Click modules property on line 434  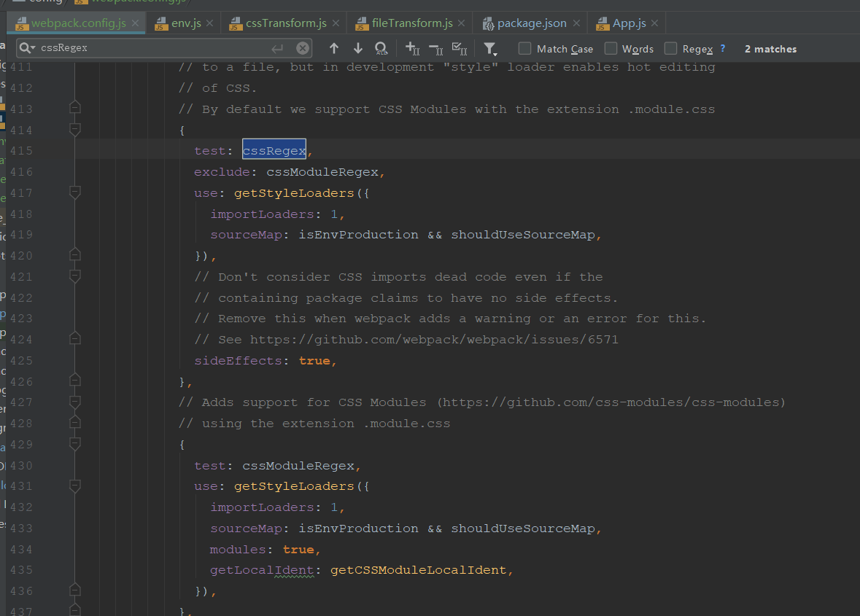(238, 549)
